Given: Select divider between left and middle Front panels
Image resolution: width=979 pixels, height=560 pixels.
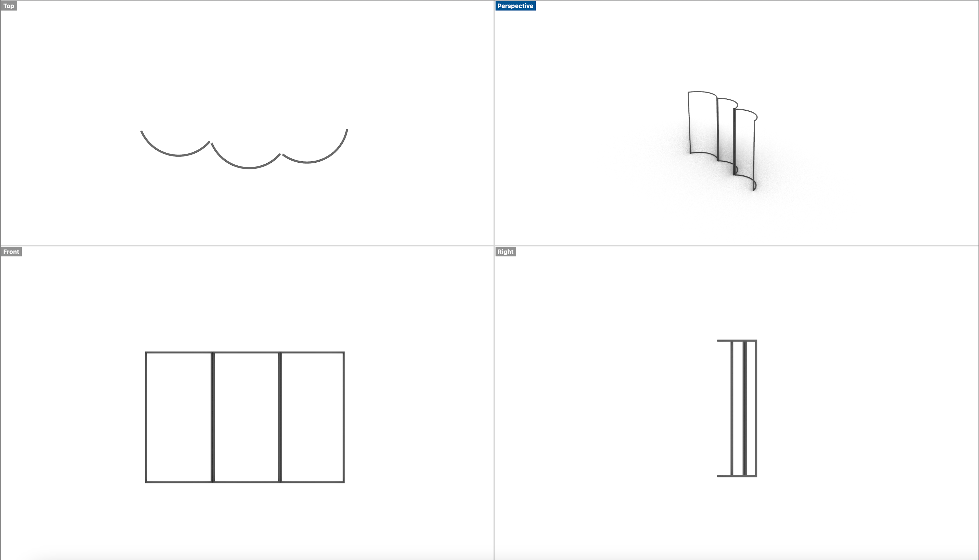Looking at the screenshot, I should [x=212, y=417].
